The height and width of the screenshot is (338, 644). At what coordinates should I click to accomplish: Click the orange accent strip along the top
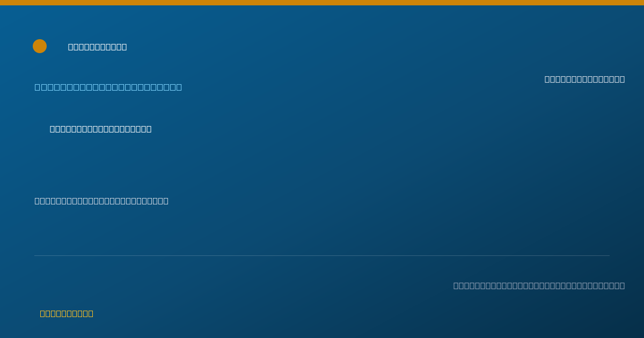pos(322,3)
